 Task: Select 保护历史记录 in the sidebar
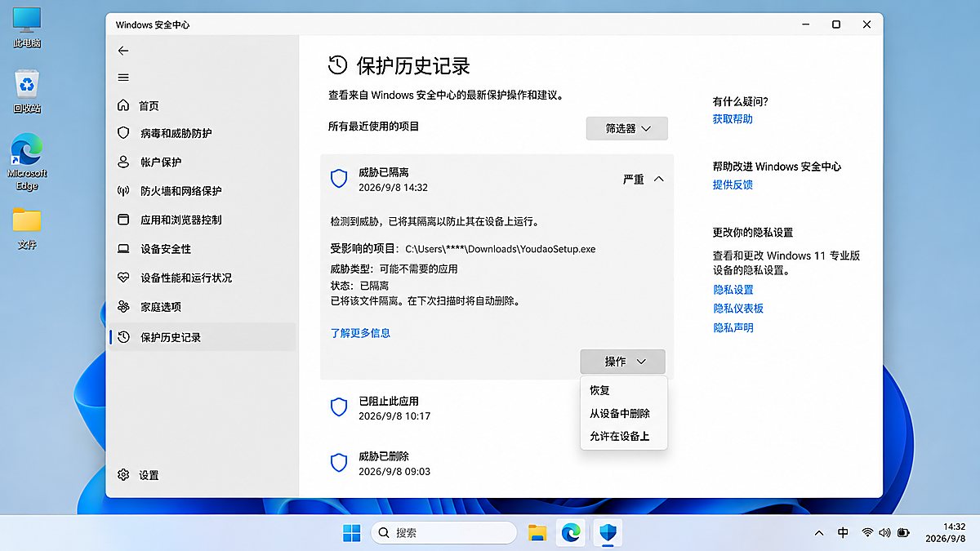pyautogui.click(x=202, y=337)
